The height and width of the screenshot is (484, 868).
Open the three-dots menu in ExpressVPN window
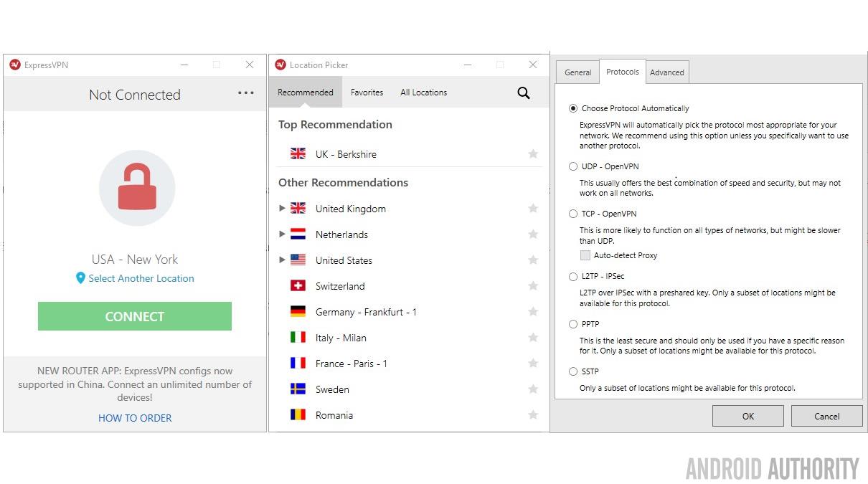246,92
